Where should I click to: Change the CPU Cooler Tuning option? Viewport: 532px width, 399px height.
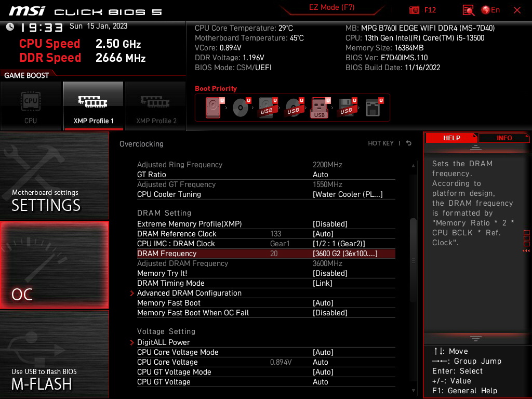tap(266, 194)
